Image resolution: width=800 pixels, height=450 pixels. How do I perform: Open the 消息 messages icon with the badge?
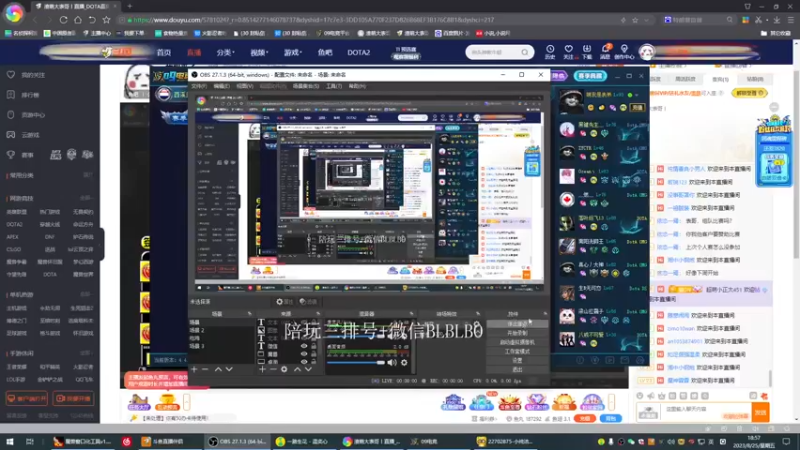click(x=606, y=52)
